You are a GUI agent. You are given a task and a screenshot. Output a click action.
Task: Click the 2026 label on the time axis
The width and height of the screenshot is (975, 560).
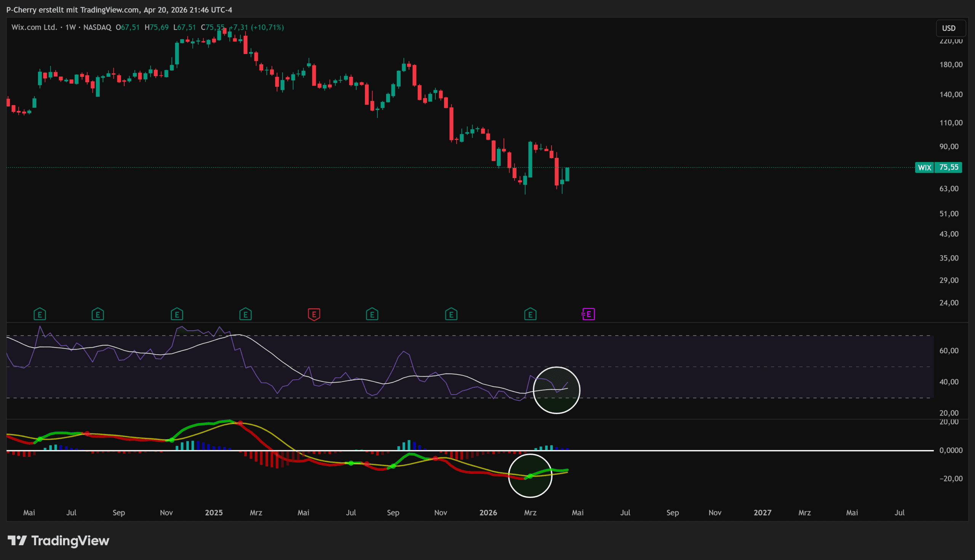pyautogui.click(x=488, y=512)
